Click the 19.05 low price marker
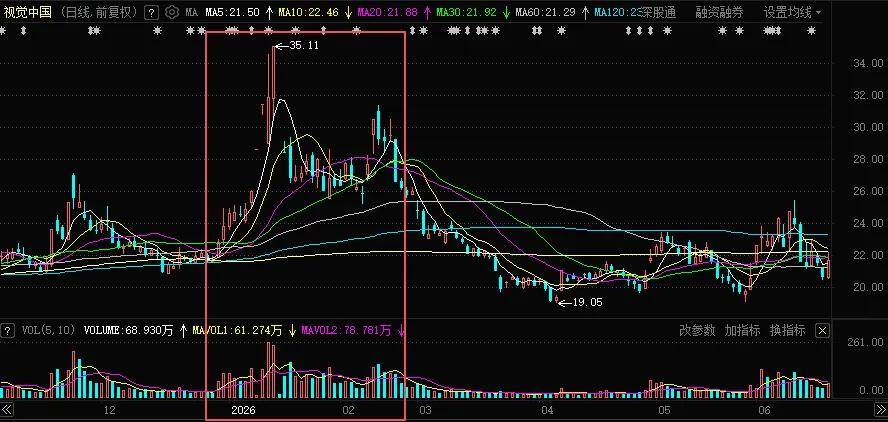The height and width of the screenshot is (422, 888). point(587,302)
